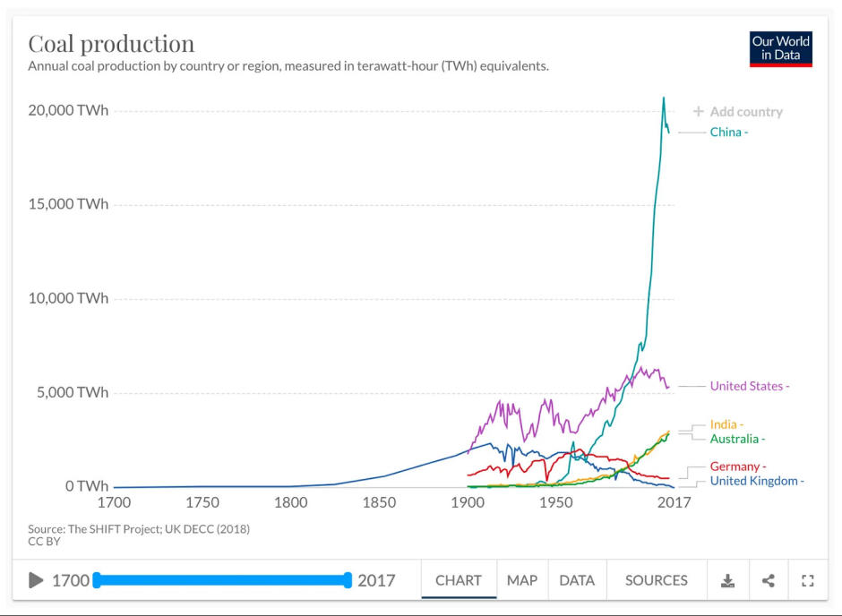This screenshot has height=616, width=842.
Task: Play the timeline animation
Action: click(x=36, y=580)
